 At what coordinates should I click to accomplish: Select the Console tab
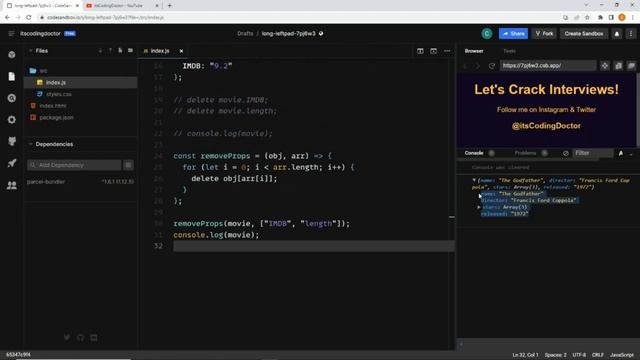(474, 153)
